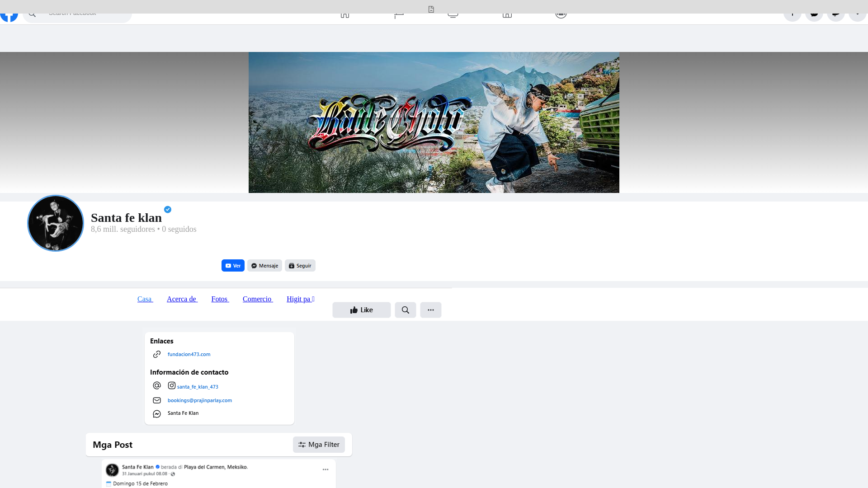
Task: Click the Seguir button
Action: [300, 266]
